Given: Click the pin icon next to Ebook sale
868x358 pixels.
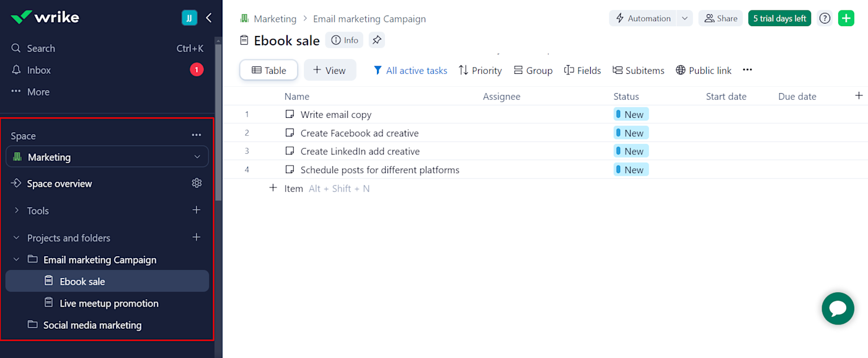Looking at the screenshot, I should click(376, 40).
